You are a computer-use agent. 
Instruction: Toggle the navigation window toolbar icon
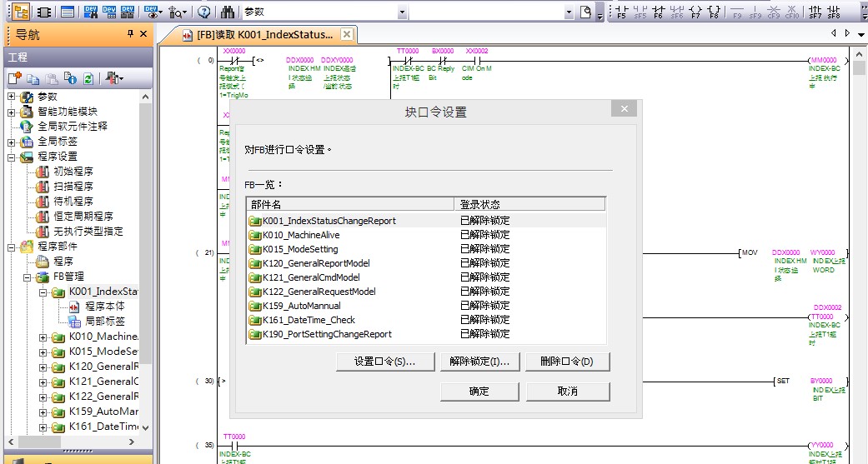(20, 12)
